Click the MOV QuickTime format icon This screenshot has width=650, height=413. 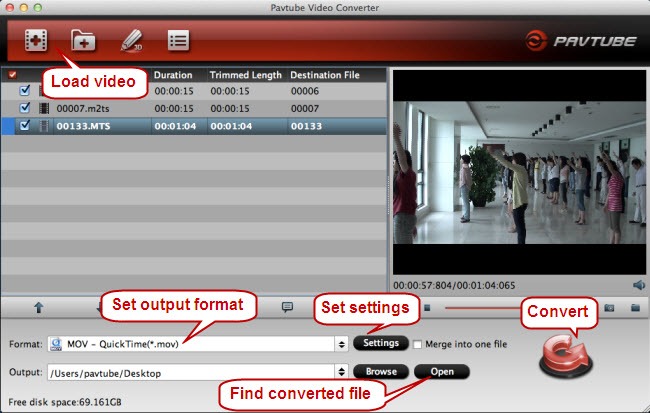[x=56, y=344]
